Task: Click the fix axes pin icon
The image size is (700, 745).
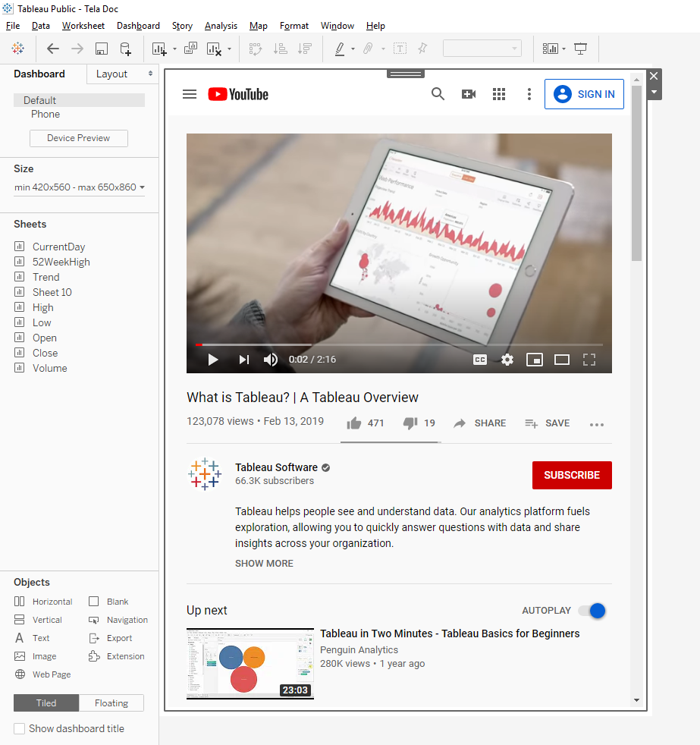Action: (x=422, y=49)
